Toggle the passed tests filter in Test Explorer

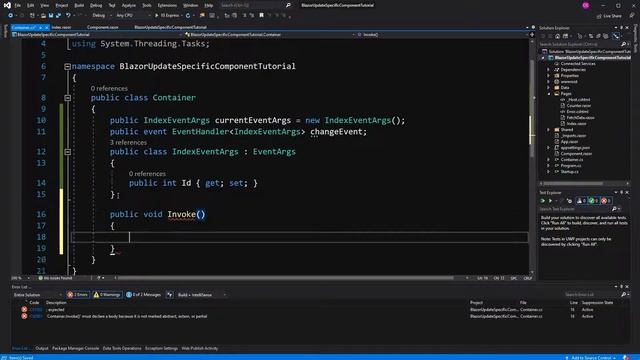coord(593,201)
